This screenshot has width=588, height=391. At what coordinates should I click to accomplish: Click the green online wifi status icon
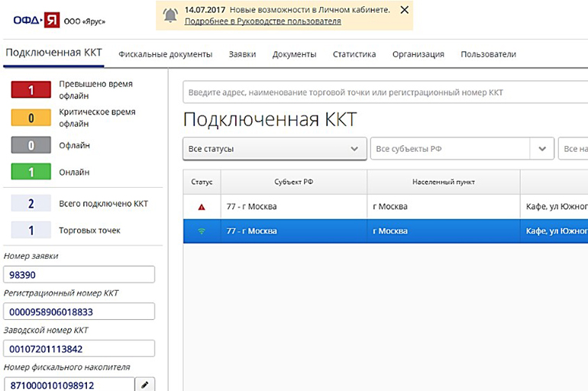(202, 231)
